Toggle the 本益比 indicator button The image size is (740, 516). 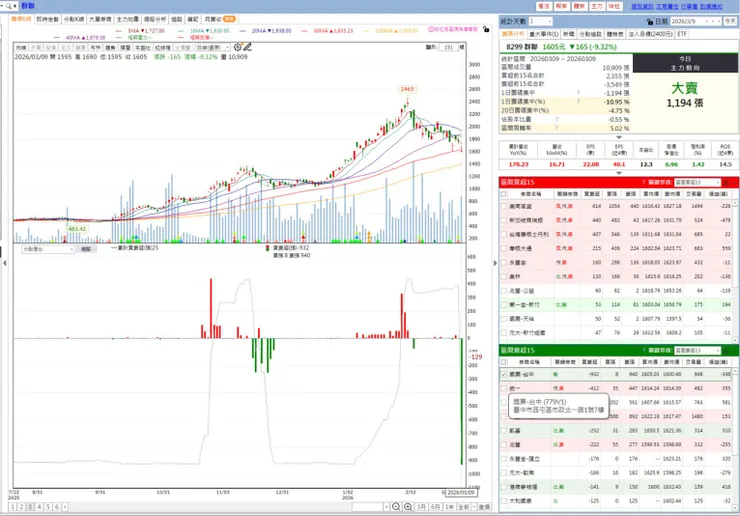[143, 48]
